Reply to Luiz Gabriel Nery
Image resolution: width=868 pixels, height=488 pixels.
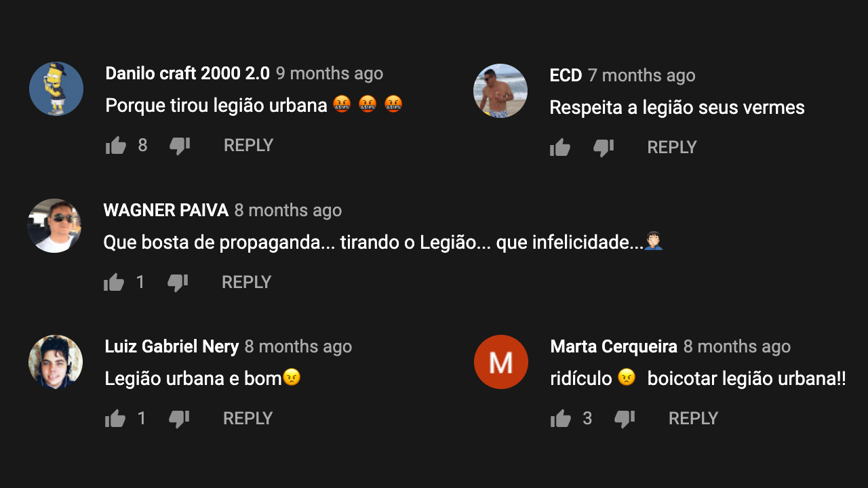click(248, 418)
